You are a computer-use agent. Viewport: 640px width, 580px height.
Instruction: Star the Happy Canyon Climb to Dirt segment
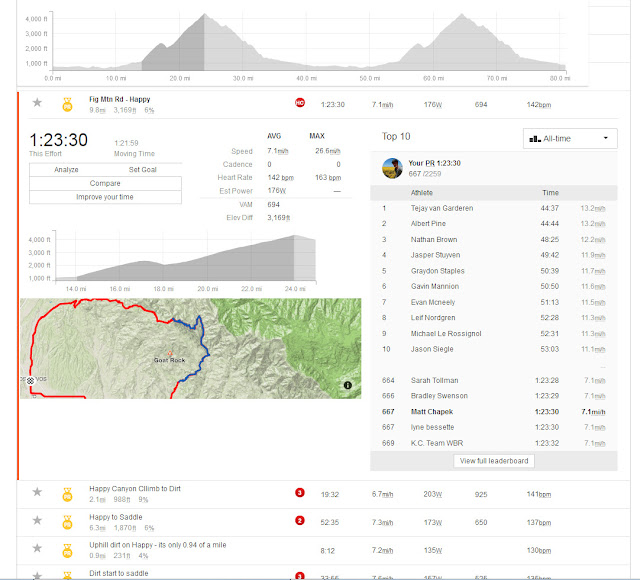click(x=37, y=492)
